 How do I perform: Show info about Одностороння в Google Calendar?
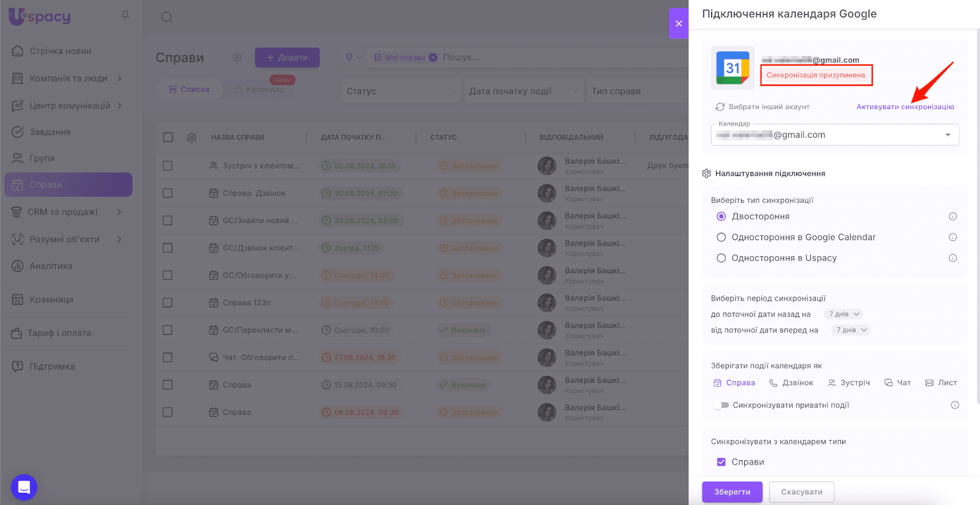(952, 237)
